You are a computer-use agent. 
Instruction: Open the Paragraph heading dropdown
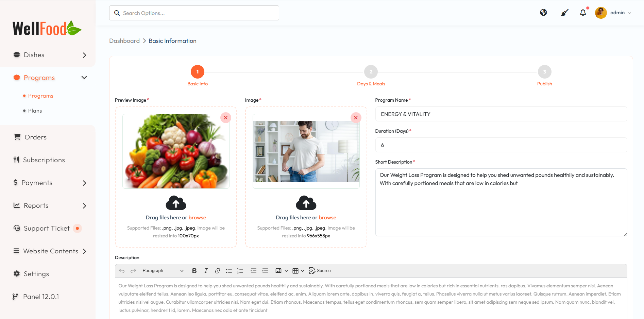click(x=163, y=271)
